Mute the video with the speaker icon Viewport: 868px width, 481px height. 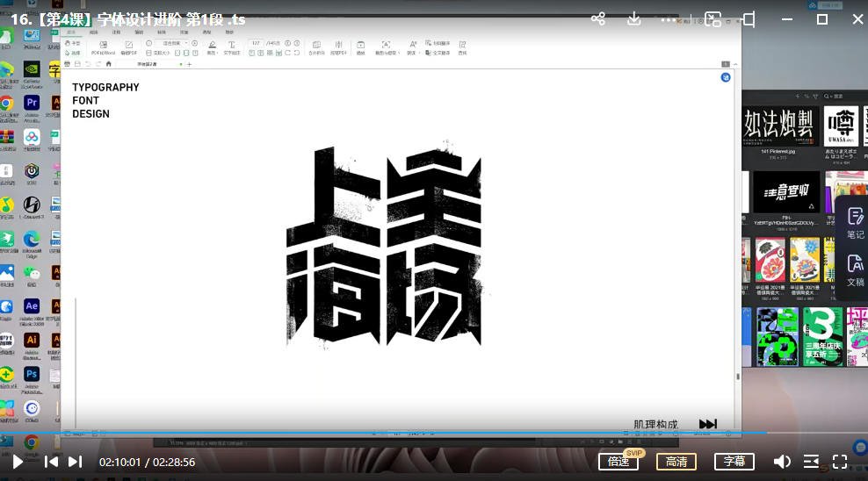pos(781,462)
